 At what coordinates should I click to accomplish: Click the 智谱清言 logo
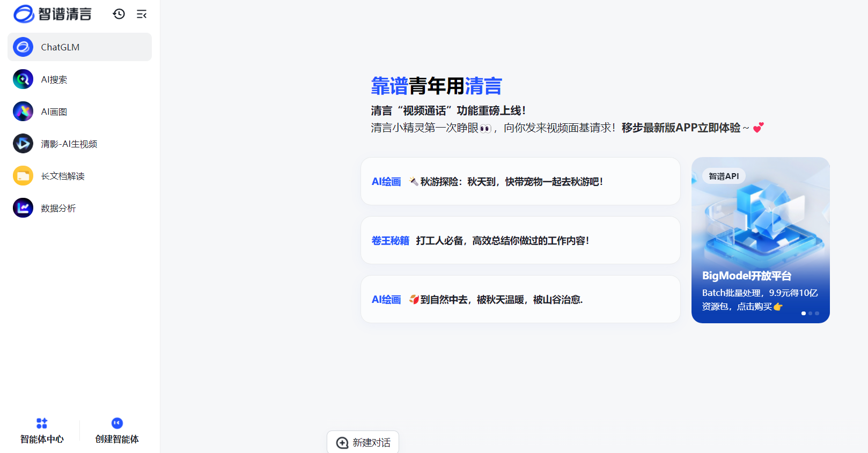pyautogui.click(x=53, y=14)
